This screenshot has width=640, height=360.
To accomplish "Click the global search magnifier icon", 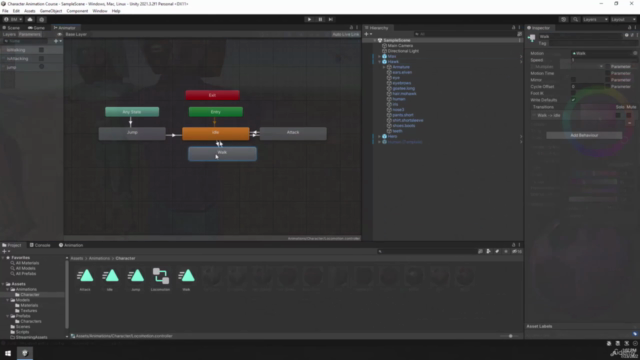I will tap(576, 19).
